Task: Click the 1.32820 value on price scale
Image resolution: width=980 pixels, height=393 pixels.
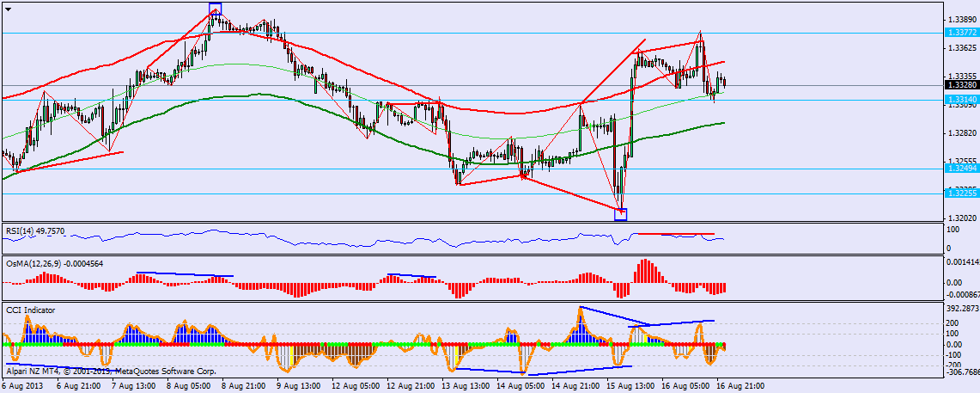Action: tap(963, 133)
